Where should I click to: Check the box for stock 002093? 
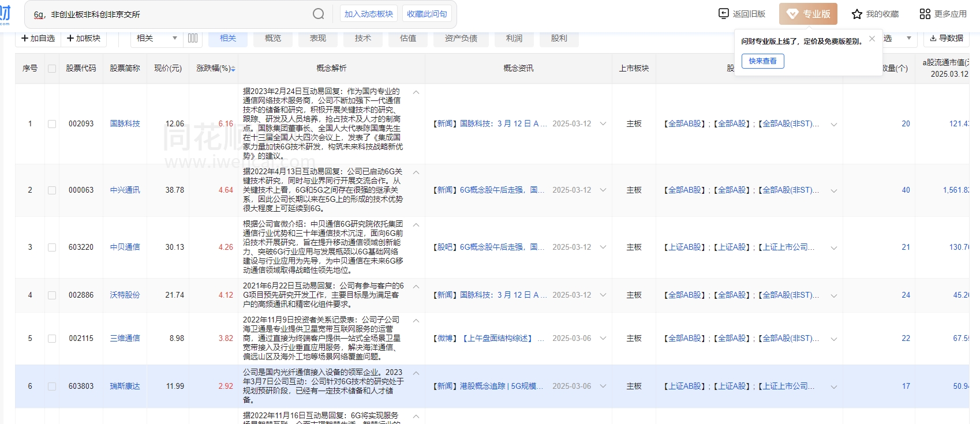pos(52,124)
